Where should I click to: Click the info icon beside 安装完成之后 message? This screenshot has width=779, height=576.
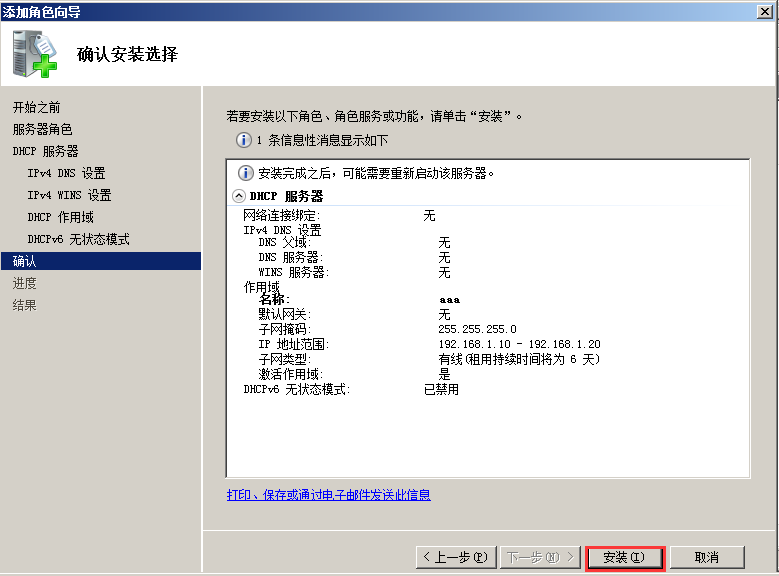coord(245,173)
